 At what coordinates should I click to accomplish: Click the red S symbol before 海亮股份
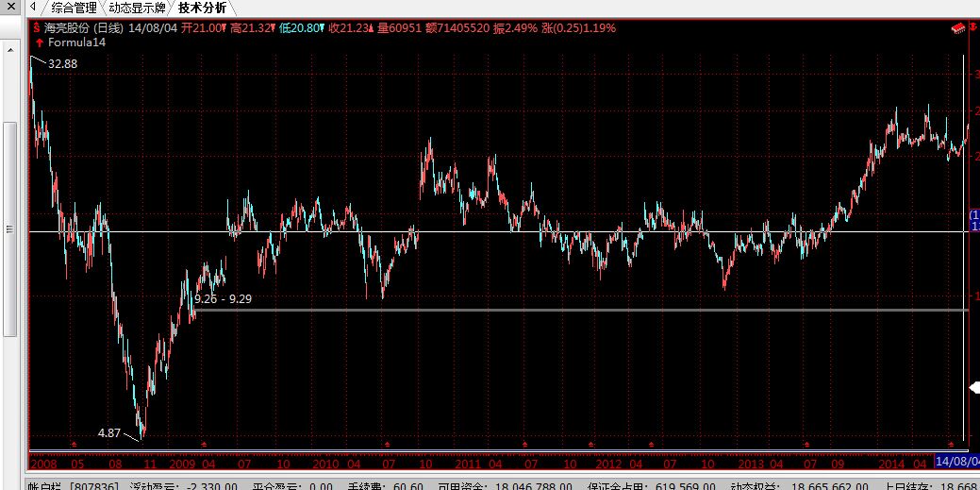36,28
